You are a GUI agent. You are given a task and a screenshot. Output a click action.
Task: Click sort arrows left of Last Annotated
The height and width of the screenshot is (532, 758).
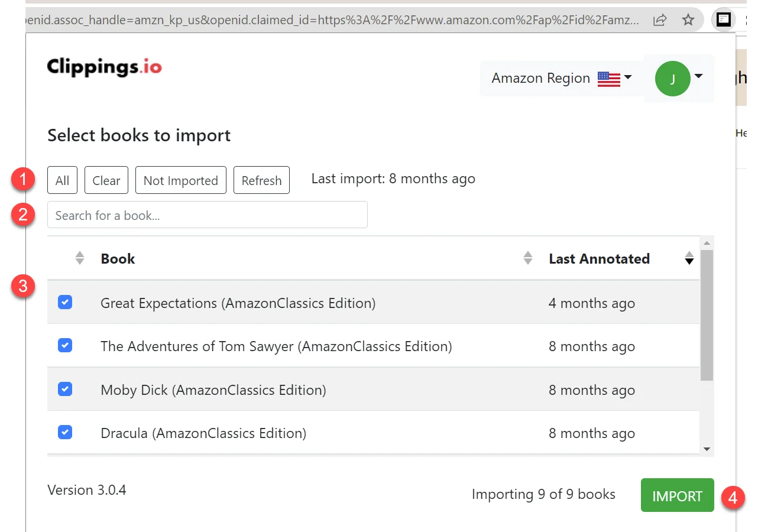tap(528, 258)
